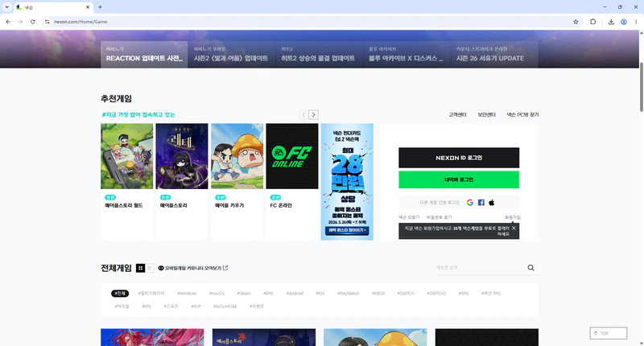Open the browser extensions puzzle icon
The width and height of the screenshot is (644, 346).
point(592,22)
